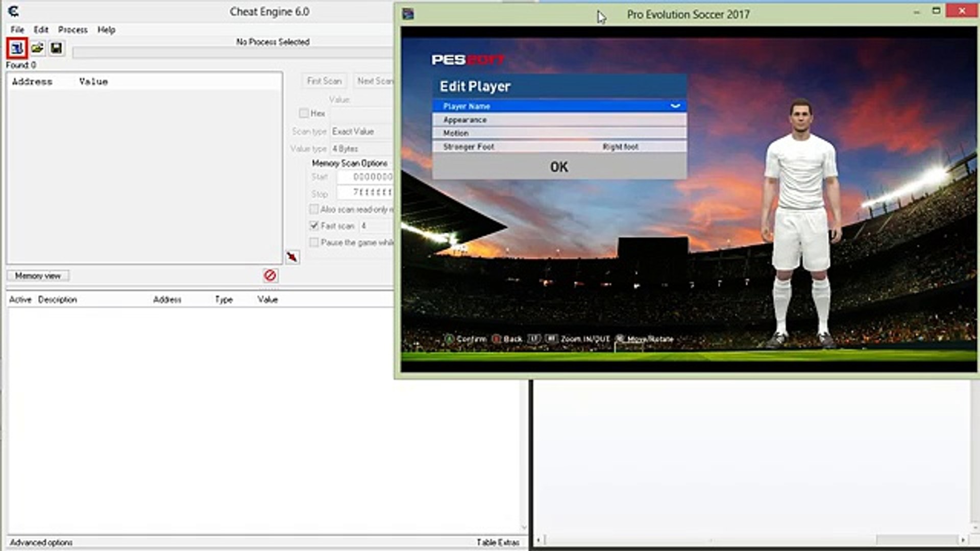This screenshot has height=551, width=980.
Task: Click the save floppy disk icon
Action: tap(56, 48)
